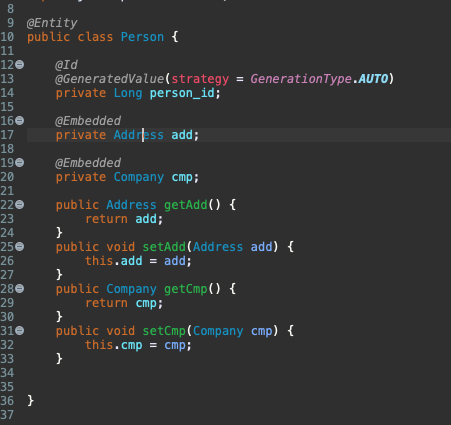Click the Company type on line 20
The height and width of the screenshot is (425, 451).
139,177
